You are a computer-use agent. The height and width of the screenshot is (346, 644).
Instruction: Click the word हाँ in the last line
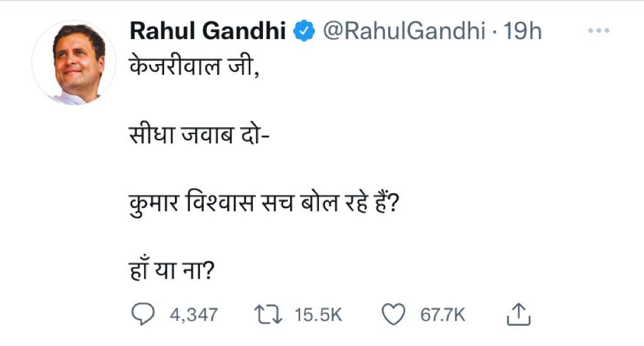(x=141, y=272)
